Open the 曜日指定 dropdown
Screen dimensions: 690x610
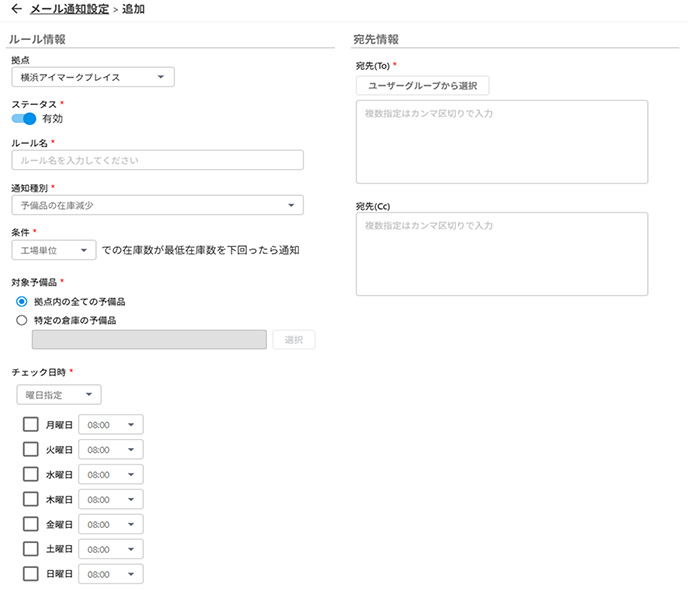click(x=59, y=395)
